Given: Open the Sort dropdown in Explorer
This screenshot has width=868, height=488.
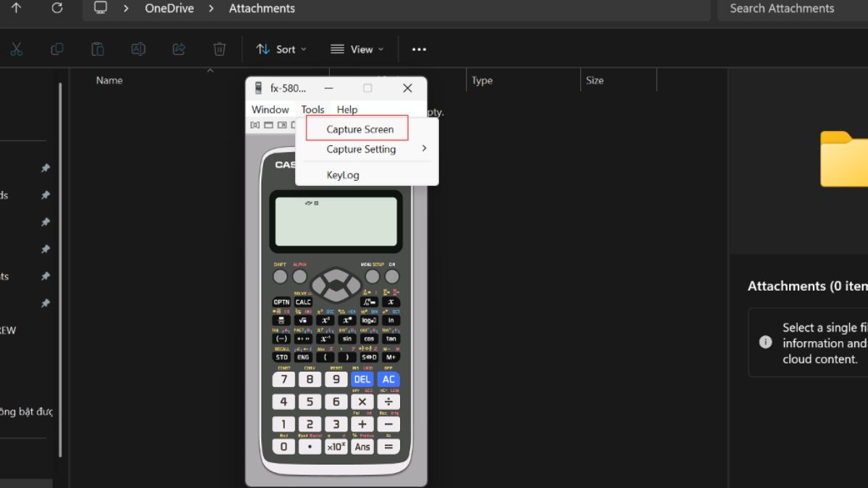Looking at the screenshot, I should pos(281,49).
